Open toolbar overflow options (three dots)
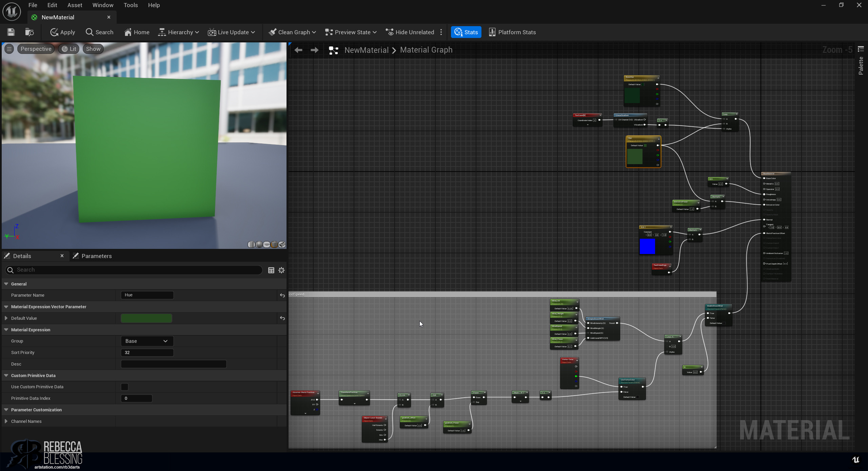 (x=441, y=32)
